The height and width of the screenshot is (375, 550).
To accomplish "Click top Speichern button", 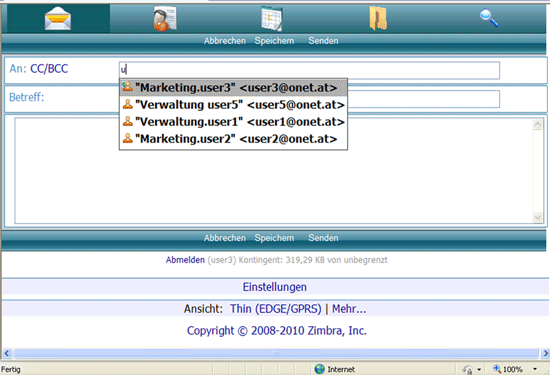I will [x=274, y=41].
